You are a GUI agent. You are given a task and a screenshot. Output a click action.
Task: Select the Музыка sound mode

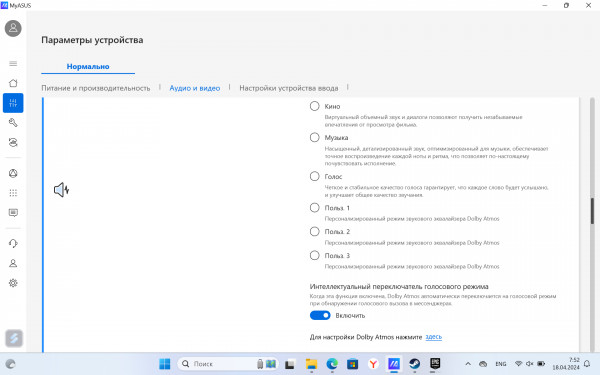[x=315, y=137]
